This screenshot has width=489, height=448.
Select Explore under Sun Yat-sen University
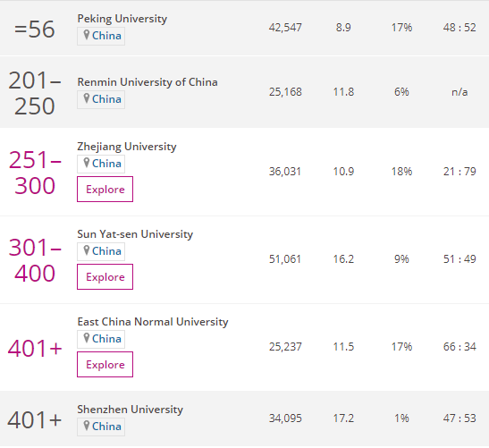tap(105, 276)
